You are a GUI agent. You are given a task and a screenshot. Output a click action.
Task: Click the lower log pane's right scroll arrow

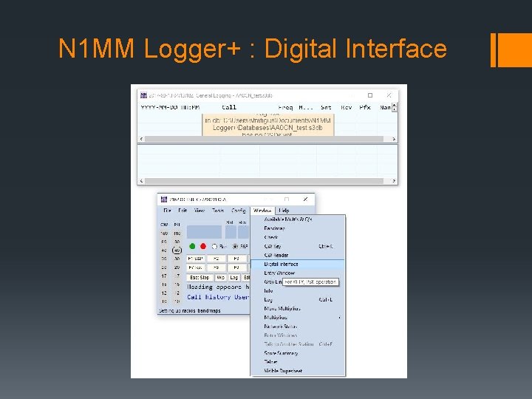(394, 181)
